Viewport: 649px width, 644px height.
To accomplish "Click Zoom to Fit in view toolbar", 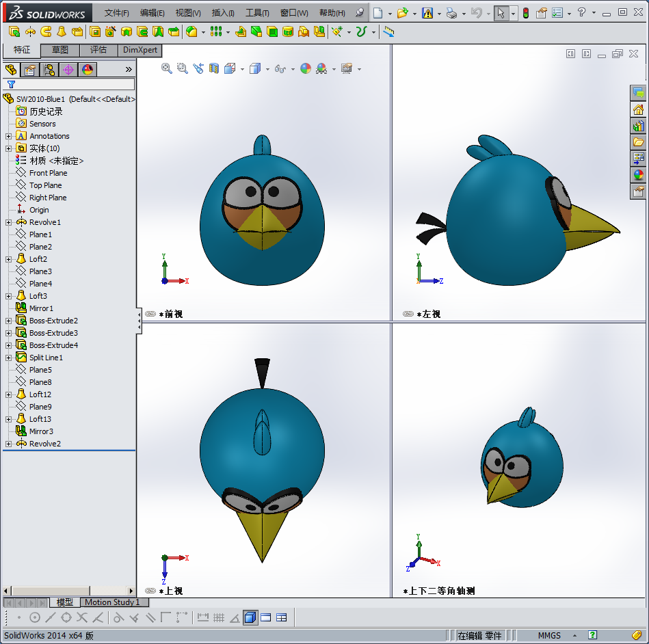I will tap(166, 68).
